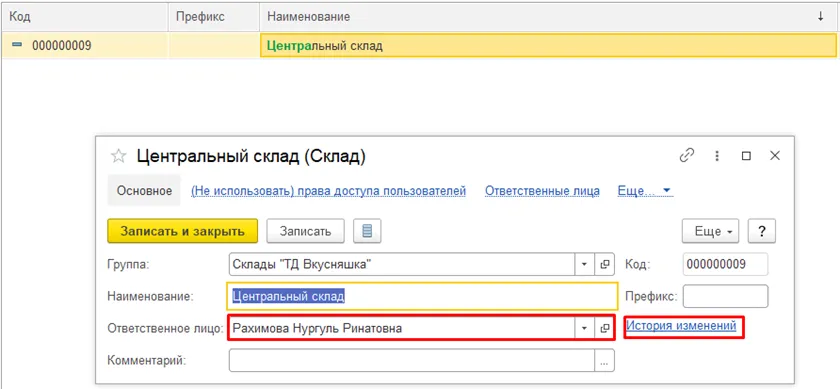This screenshot has width=840, height=389.
Task: Open the reports list icon next to Записать
Action: tap(367, 231)
